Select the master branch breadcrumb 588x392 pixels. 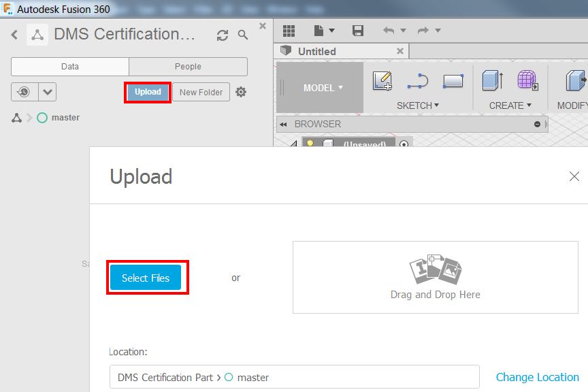click(59, 118)
